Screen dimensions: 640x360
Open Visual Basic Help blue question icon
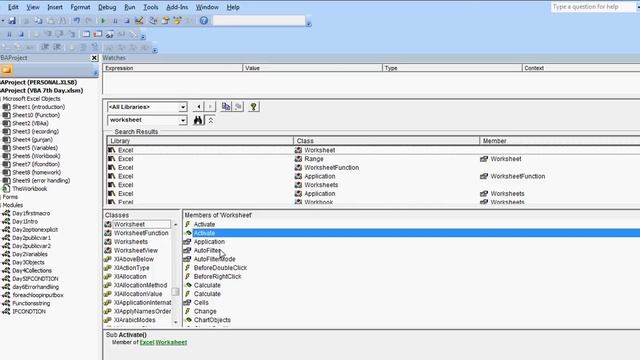(x=204, y=20)
